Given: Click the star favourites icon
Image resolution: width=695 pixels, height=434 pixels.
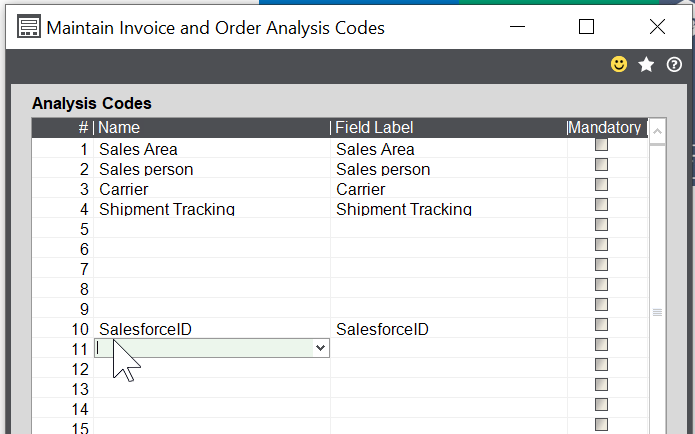Looking at the screenshot, I should point(646,64).
